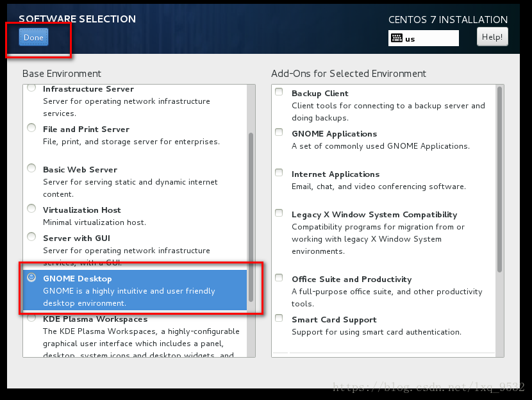Check Office Suite and Productivity add-on
Viewport: 532px width, 400px height.
click(279, 278)
